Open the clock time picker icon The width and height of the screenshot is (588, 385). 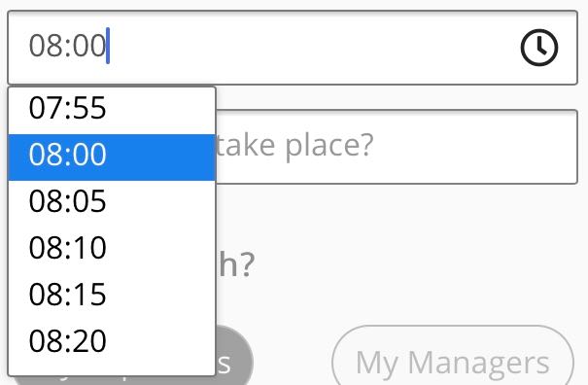538,48
